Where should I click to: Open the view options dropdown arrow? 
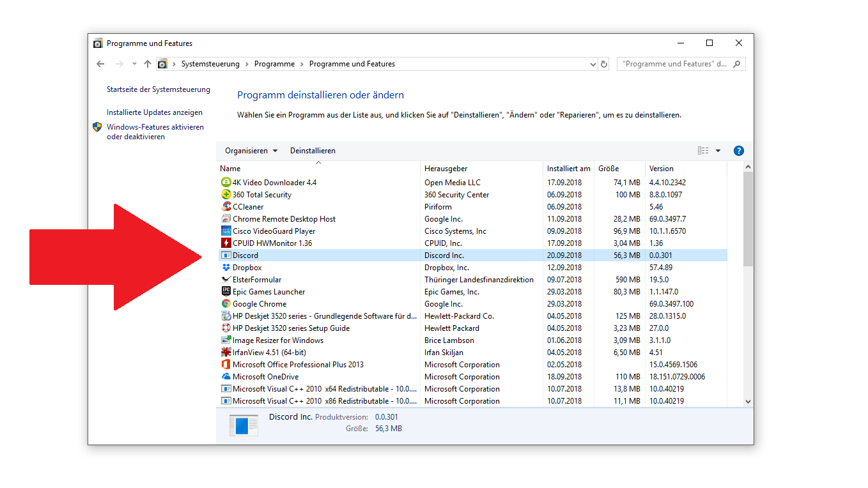[x=718, y=151]
